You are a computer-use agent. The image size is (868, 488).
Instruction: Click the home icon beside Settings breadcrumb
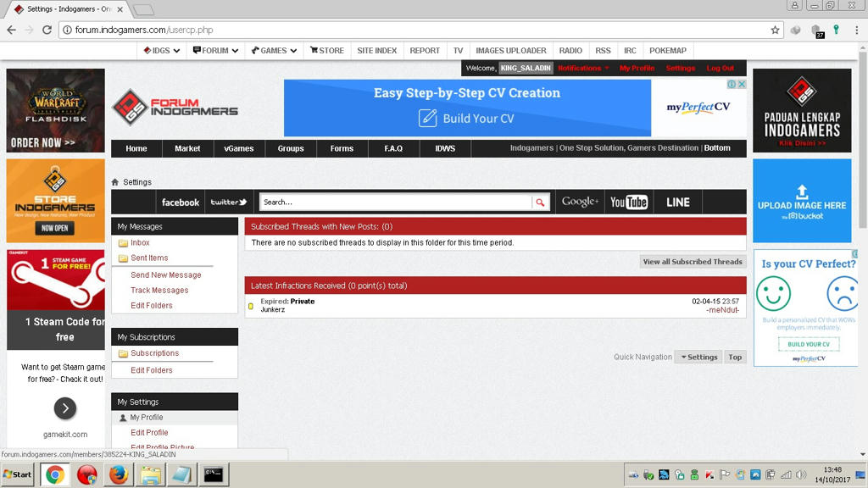point(115,182)
